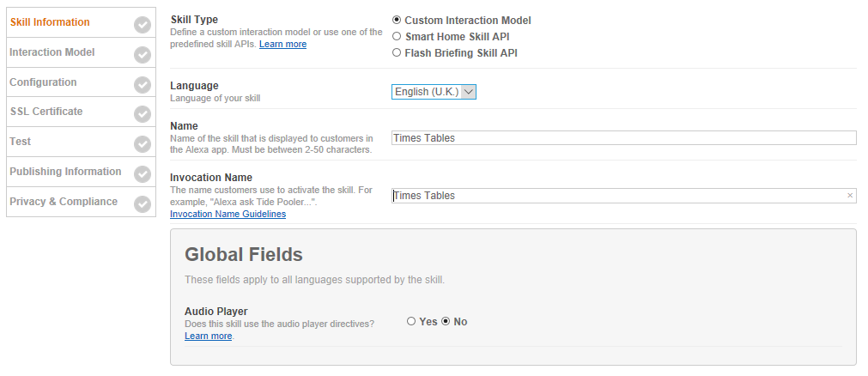
Task: Click the Configuration step checkmark icon
Action: coord(143,85)
